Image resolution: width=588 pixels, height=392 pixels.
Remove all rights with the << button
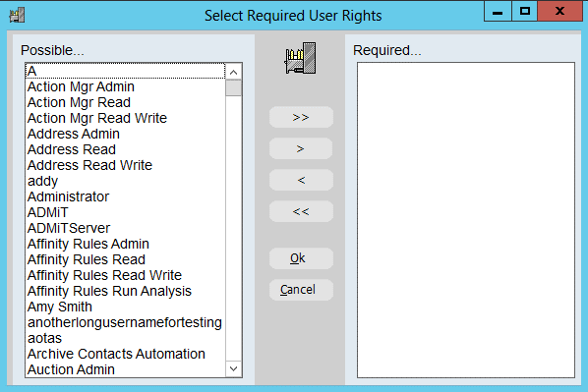[x=301, y=212]
